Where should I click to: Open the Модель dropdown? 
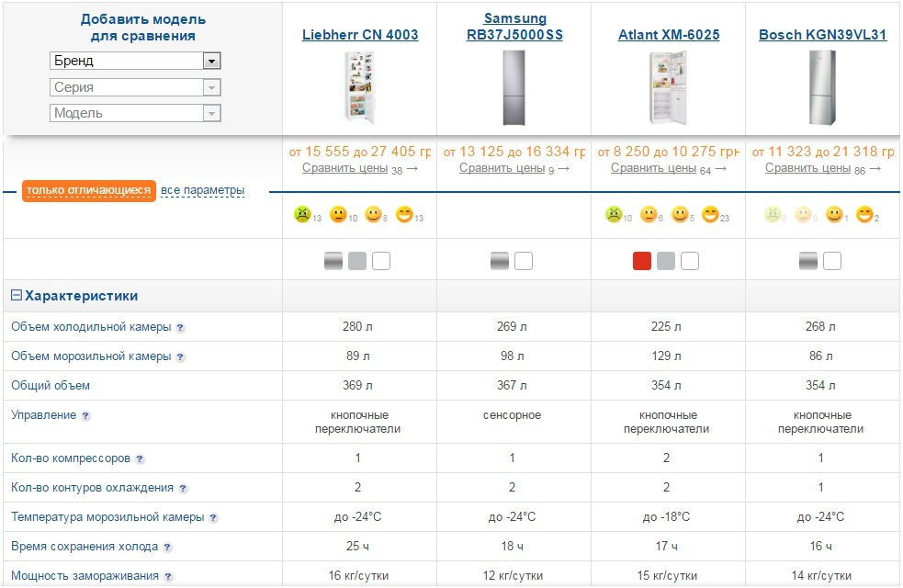tap(135, 113)
